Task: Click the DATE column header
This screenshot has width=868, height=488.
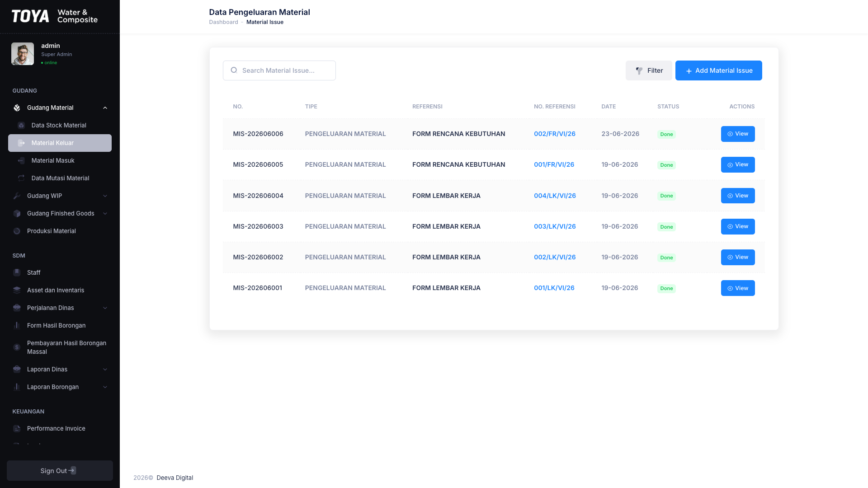Action: (609, 107)
